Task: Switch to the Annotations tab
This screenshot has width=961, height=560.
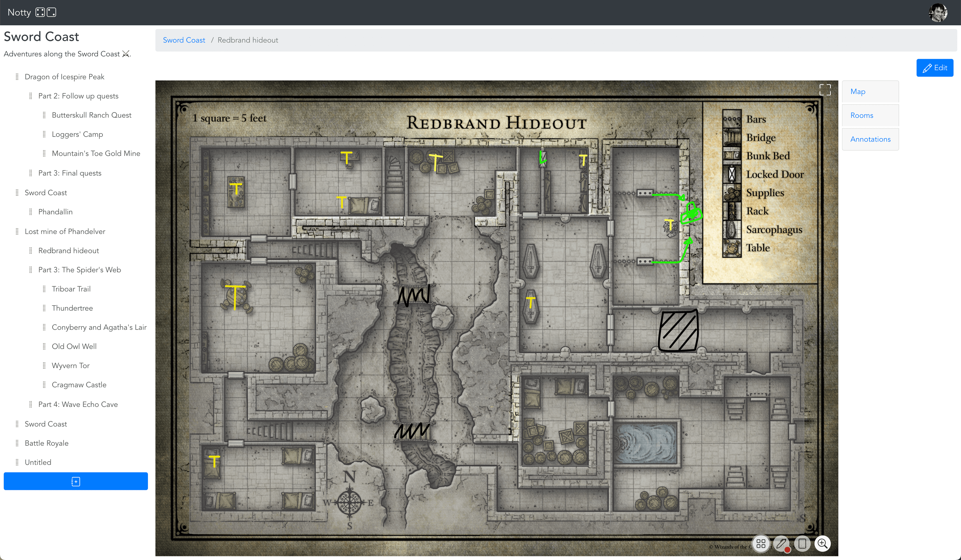Action: pos(870,139)
